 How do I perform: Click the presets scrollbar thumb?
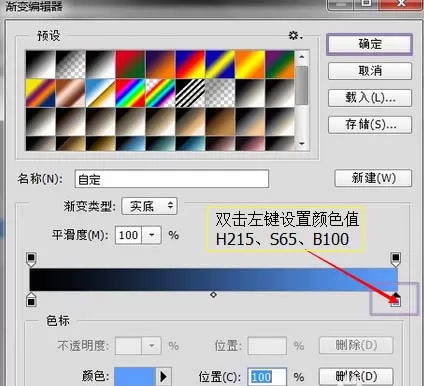tap(302, 85)
